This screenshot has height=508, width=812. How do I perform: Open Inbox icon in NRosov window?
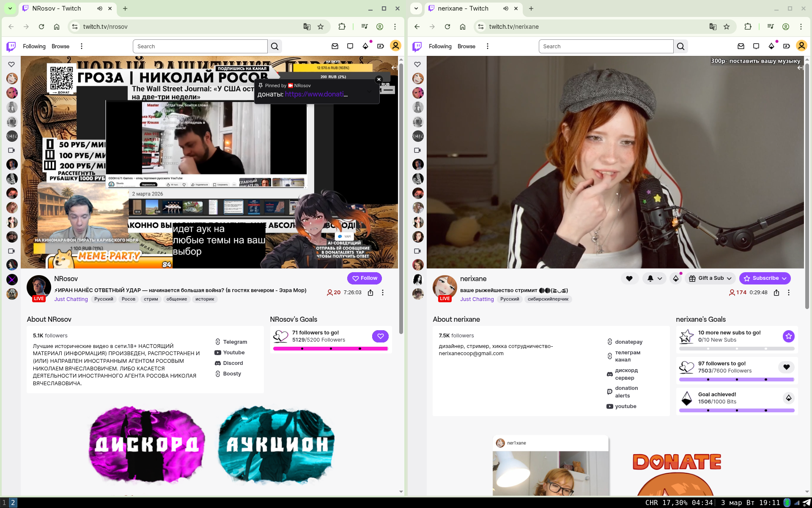[335, 46]
